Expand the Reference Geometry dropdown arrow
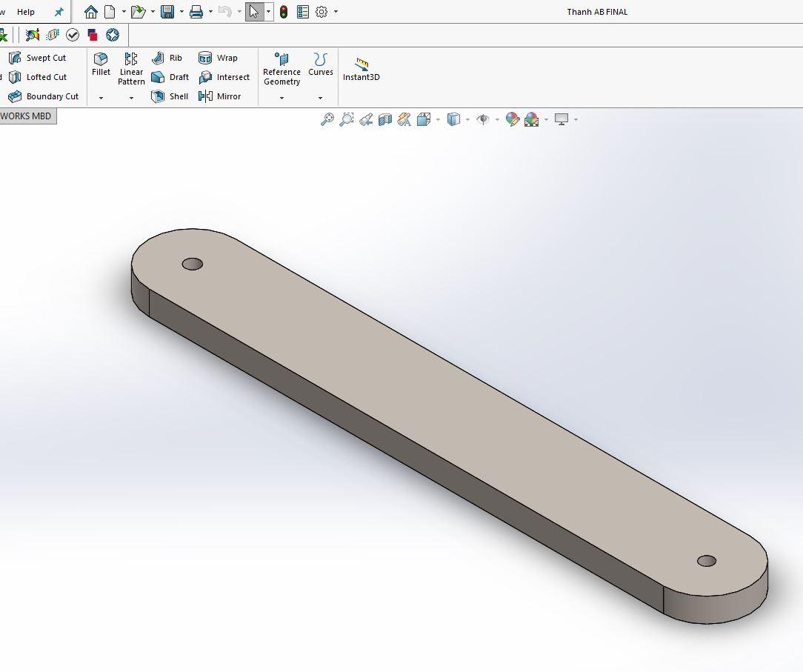Screen dimensions: 803x672 281,98
